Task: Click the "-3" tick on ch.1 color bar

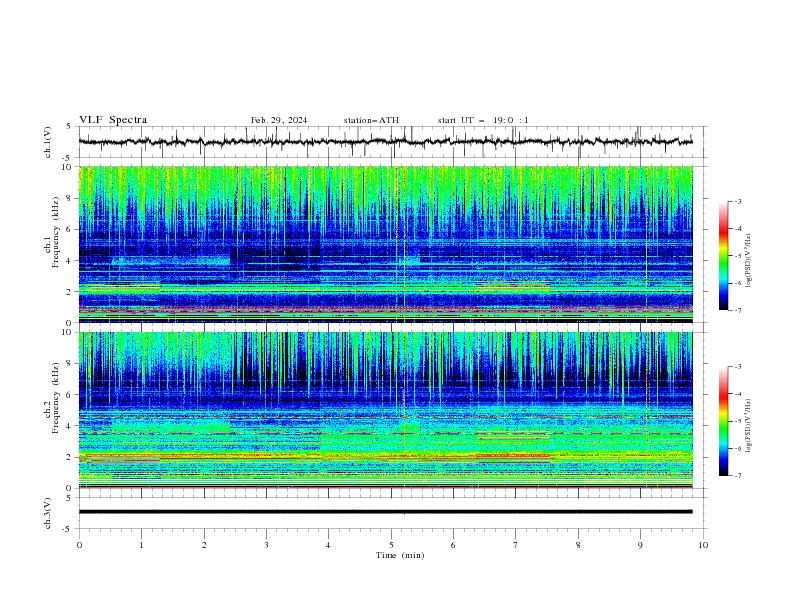Action: (738, 201)
